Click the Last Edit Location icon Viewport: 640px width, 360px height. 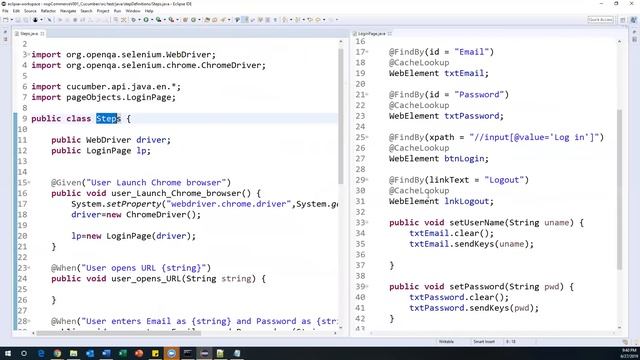[x=310, y=20]
